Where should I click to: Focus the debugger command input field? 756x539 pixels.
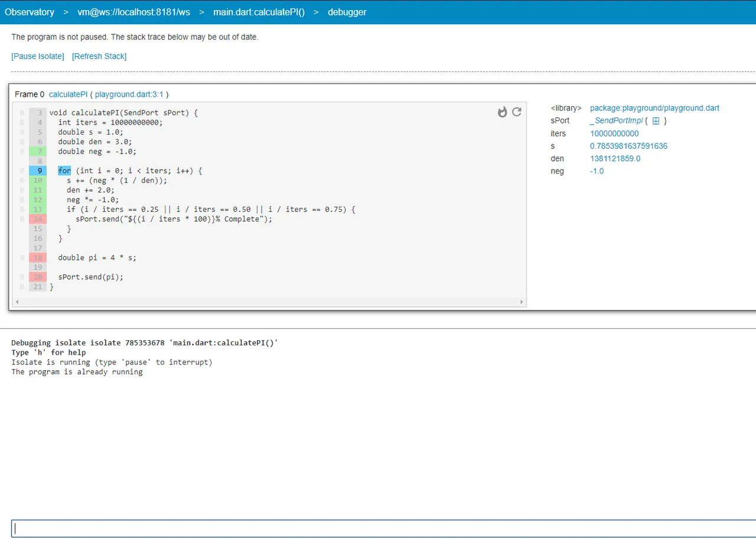pos(383,528)
